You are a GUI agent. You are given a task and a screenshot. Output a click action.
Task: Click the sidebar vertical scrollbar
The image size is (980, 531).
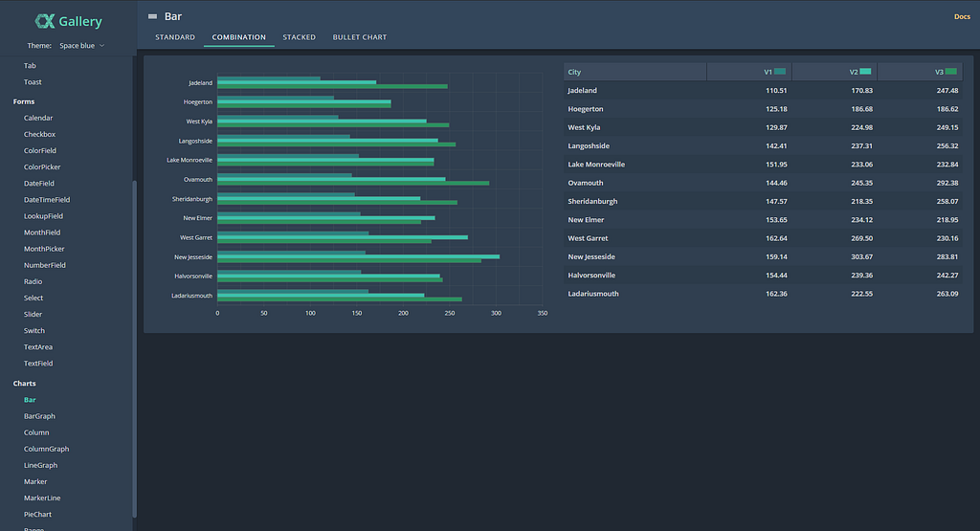coord(134,348)
